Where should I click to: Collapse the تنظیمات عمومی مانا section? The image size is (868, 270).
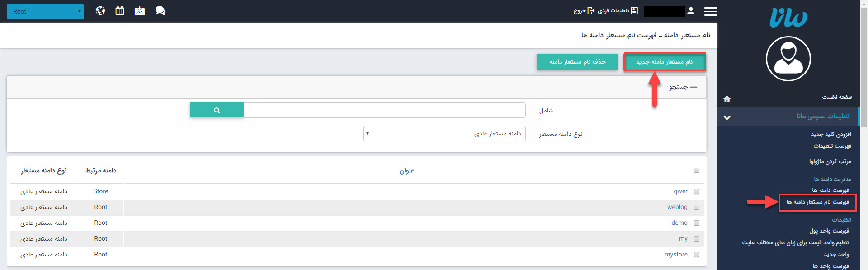coord(727,117)
